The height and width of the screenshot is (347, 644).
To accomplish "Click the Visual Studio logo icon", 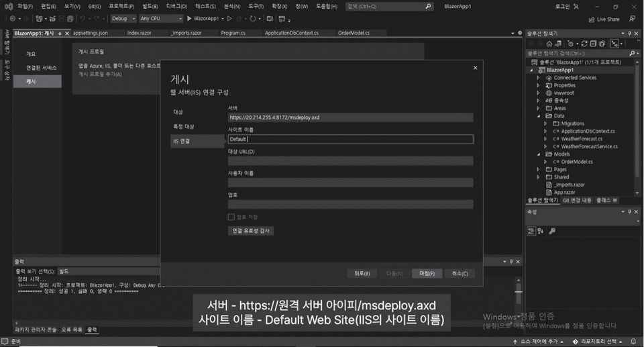I will (x=8, y=6).
